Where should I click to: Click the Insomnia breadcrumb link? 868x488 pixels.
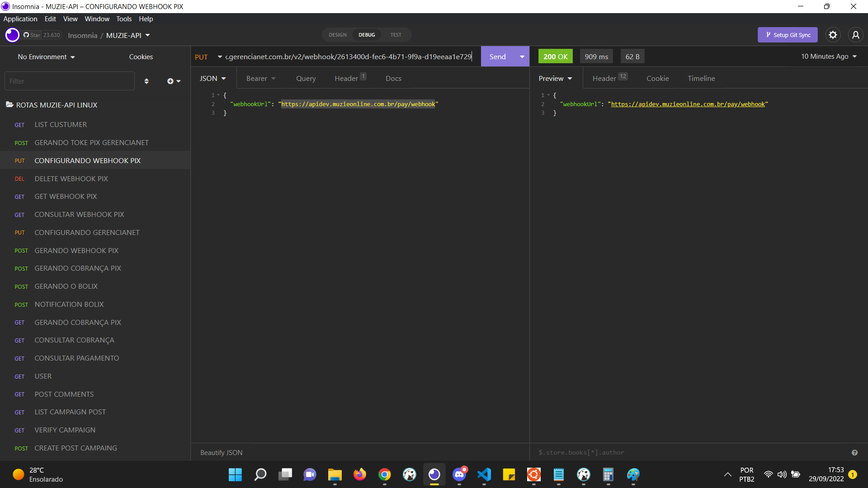(x=82, y=35)
